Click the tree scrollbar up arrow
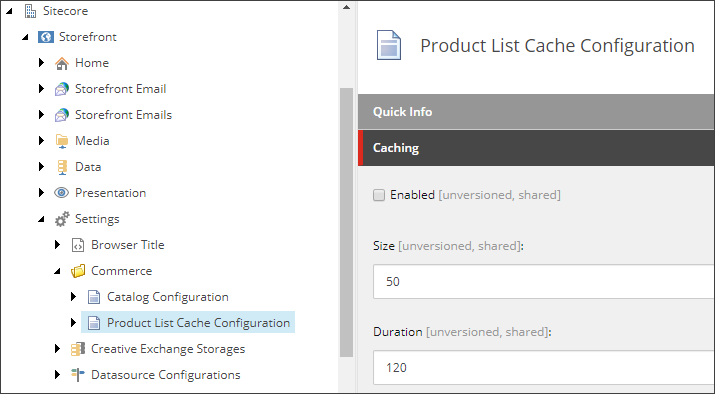Screen dimensions: 715x394 (347, 7)
